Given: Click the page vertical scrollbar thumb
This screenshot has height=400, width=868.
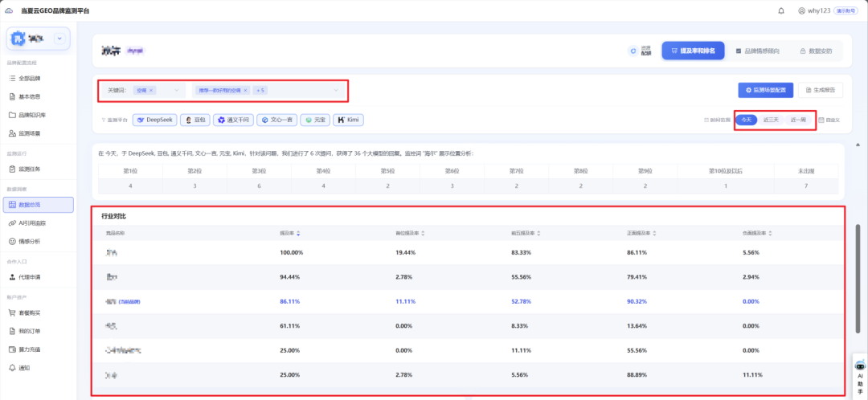Looking at the screenshot, I should [858, 280].
